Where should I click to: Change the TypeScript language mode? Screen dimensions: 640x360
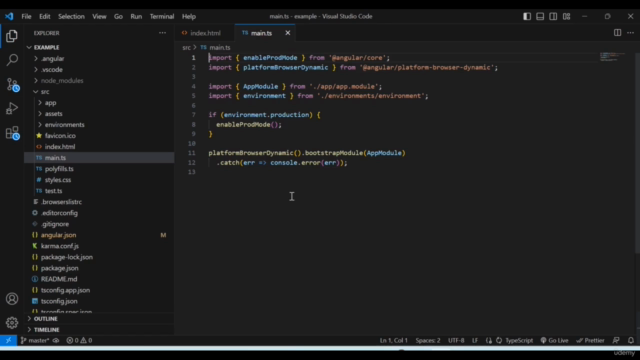pos(519,340)
